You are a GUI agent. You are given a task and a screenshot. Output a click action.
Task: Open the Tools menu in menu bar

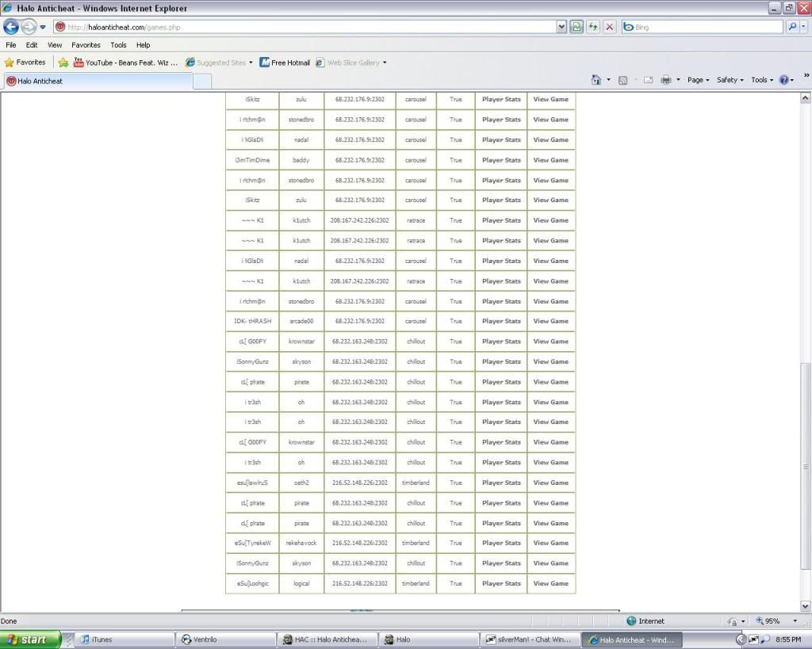pos(118,45)
